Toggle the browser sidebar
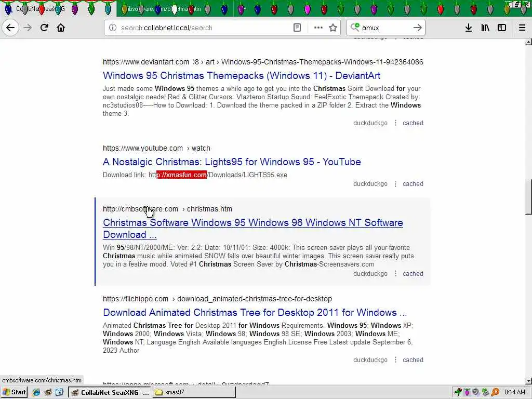 [502, 28]
